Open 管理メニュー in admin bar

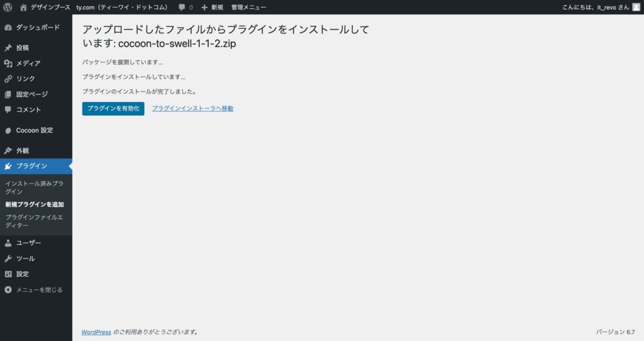coord(248,7)
